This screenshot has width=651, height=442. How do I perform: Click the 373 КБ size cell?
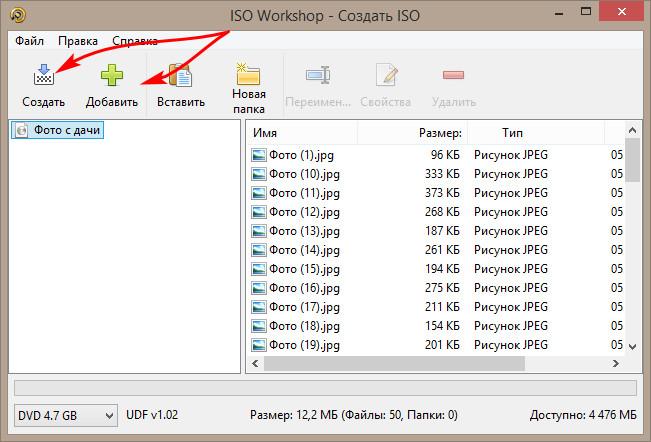442,193
